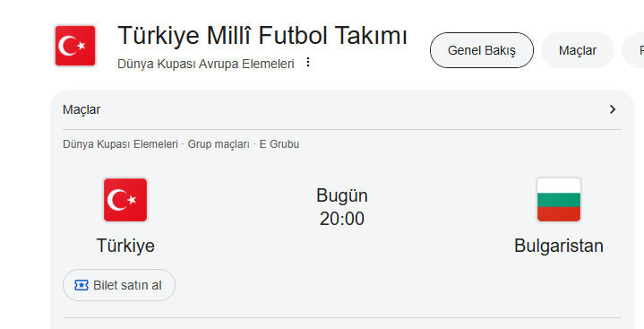Click the ticket icon inside Bilet satın al
The height and width of the screenshot is (329, 644).
click(x=82, y=285)
